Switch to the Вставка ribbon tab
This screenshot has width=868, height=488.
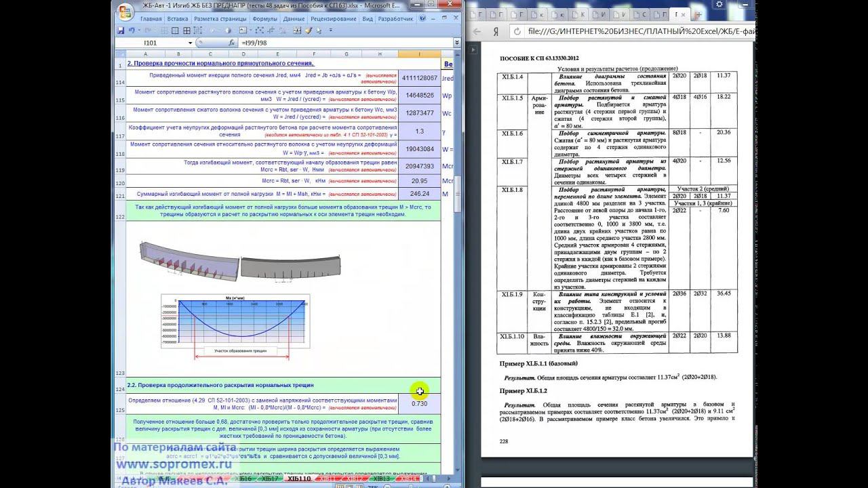(178, 19)
